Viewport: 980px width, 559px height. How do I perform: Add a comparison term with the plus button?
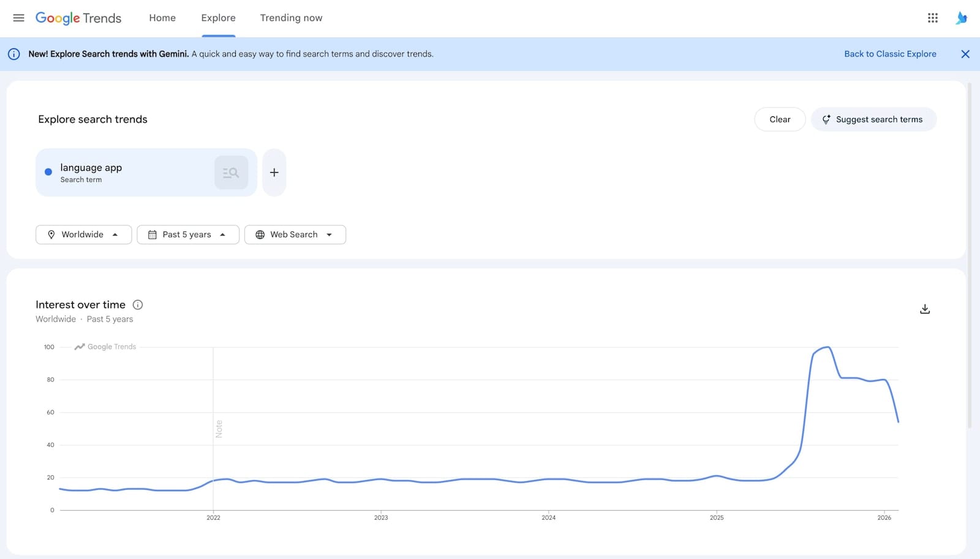pyautogui.click(x=274, y=173)
